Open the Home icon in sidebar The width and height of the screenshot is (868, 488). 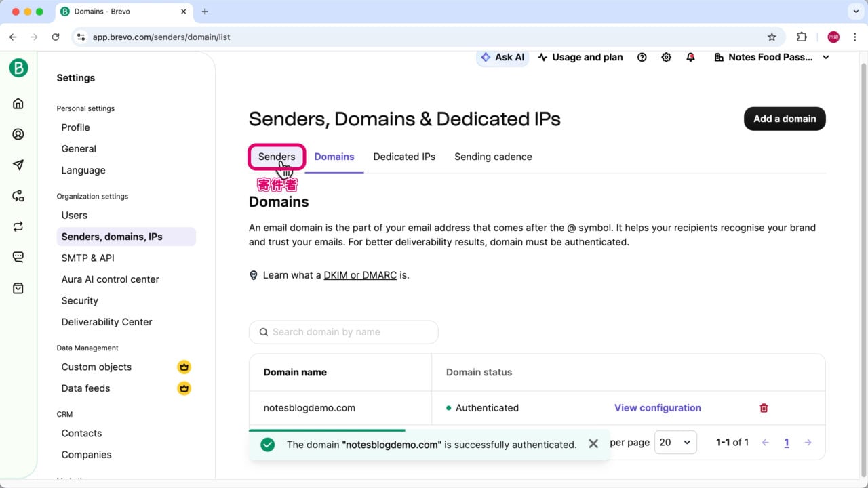coord(18,104)
